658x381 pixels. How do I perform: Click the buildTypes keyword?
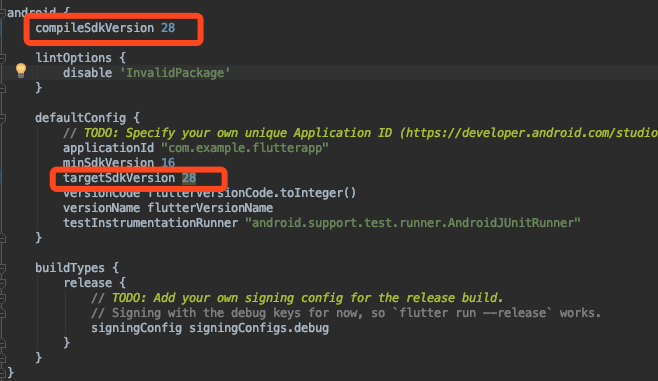pos(70,268)
